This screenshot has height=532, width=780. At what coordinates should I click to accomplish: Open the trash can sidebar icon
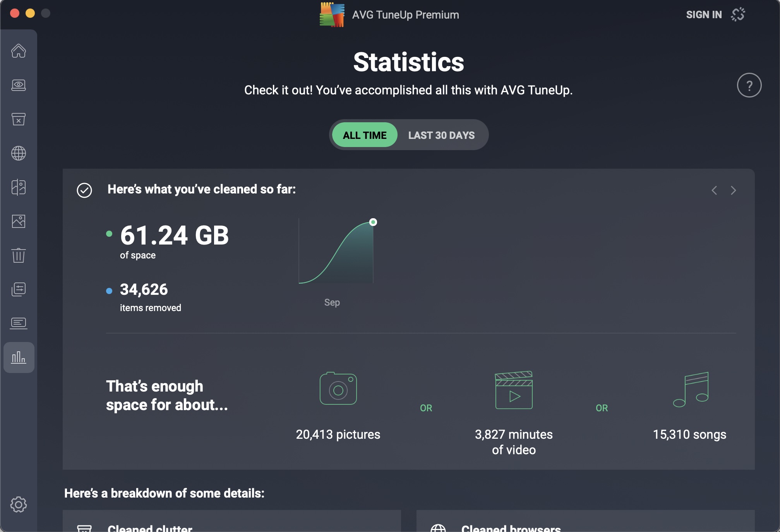click(x=19, y=255)
